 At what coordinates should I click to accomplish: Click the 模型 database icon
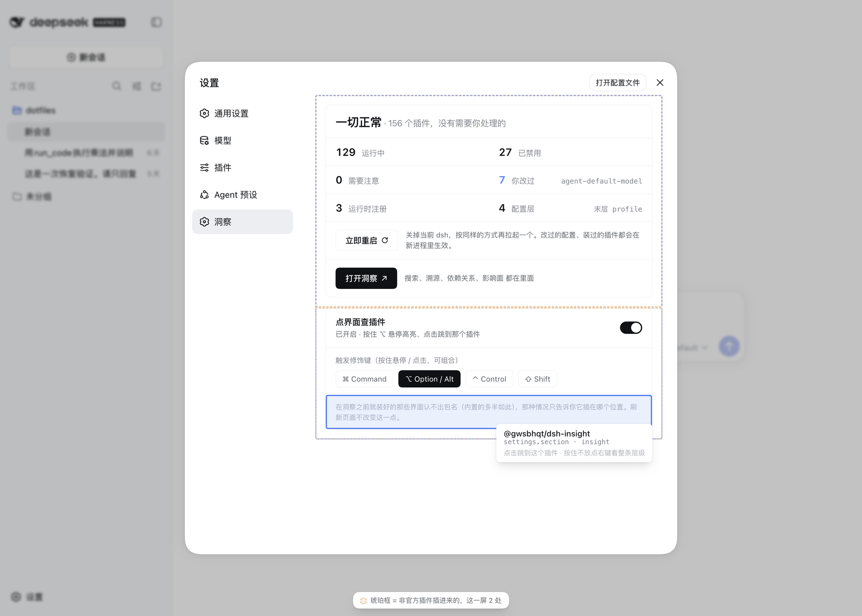[x=204, y=140]
